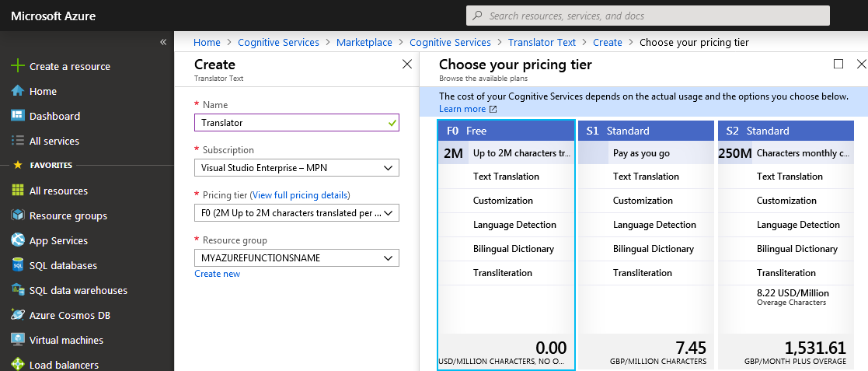Open the All services list icon
Image resolution: width=868 pixels, height=371 pixels.
coord(18,141)
